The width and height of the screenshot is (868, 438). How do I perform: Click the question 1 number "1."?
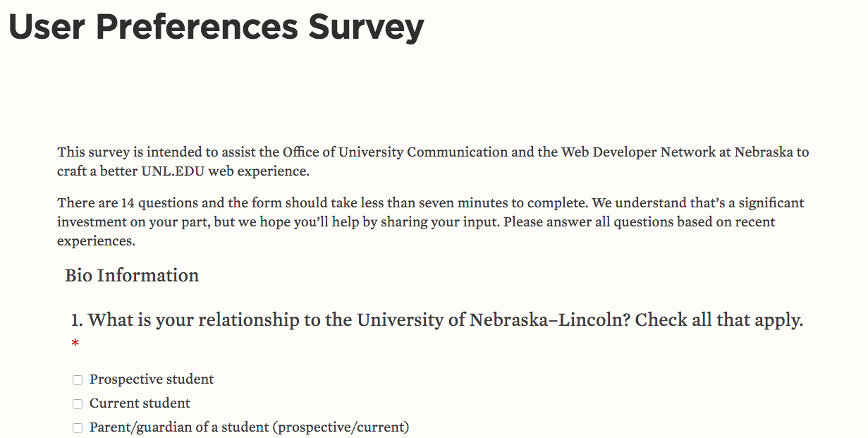click(77, 320)
